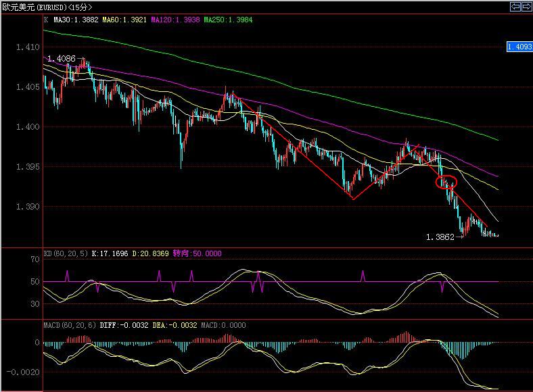Click the red ellipse annotation on chart
Screen dimensions: 533x392
[447, 182]
